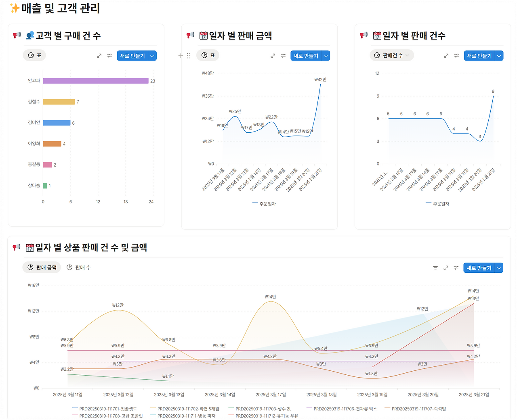The image size is (517, 420).
Task: Click the orange 이영희 bar
Action: click(x=52, y=144)
